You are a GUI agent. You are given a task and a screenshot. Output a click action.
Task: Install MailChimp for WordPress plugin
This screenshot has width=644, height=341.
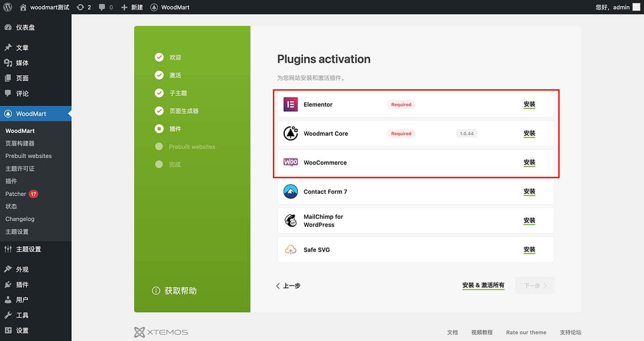point(530,220)
